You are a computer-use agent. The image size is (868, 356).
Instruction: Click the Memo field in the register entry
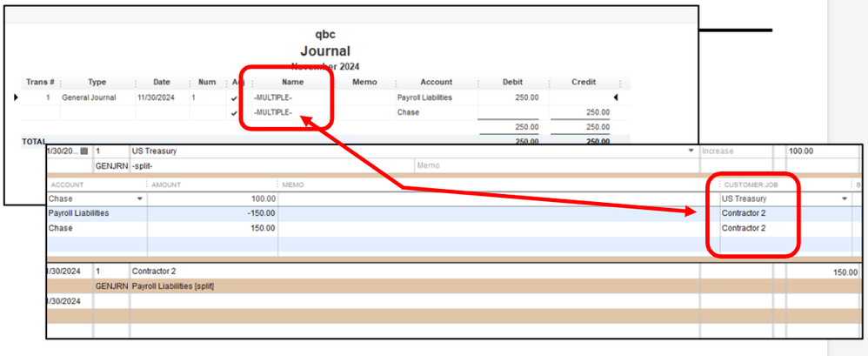[x=556, y=165]
